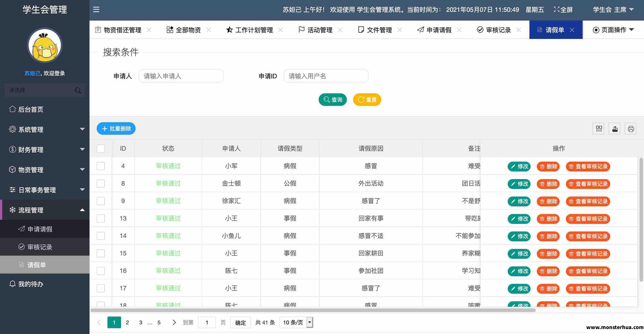Check the row with ID 8
The width and height of the screenshot is (644, 334).
tap(101, 184)
